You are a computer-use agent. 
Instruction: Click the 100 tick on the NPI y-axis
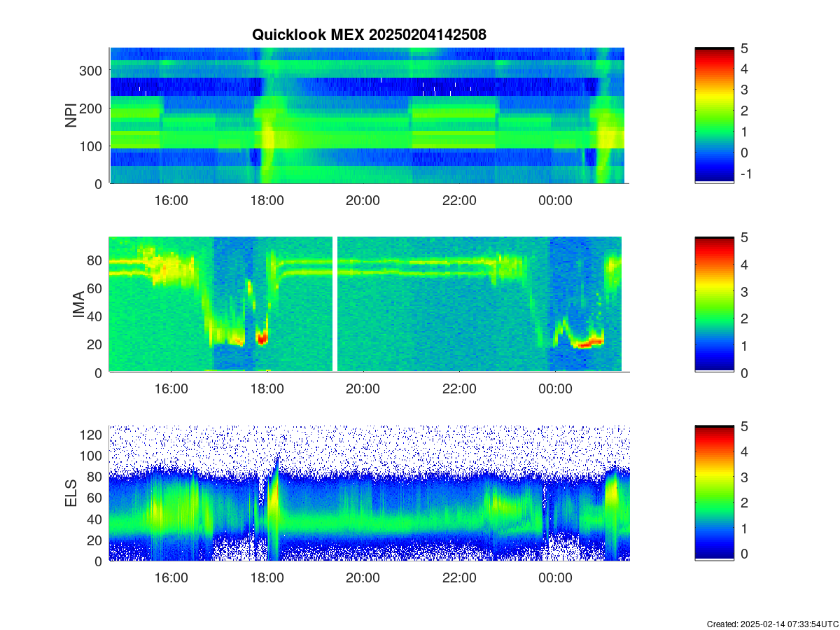click(92, 146)
